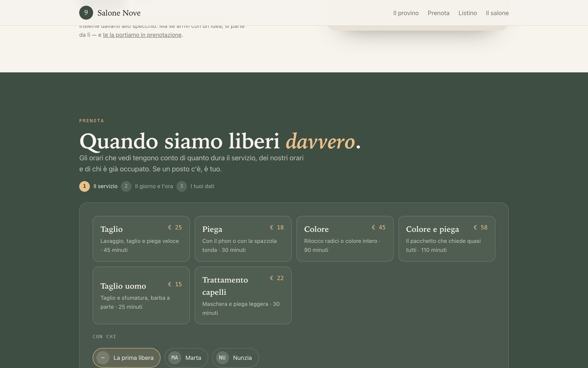Pick Marta as stylist
This screenshot has width=588, height=368.
pos(186,358)
